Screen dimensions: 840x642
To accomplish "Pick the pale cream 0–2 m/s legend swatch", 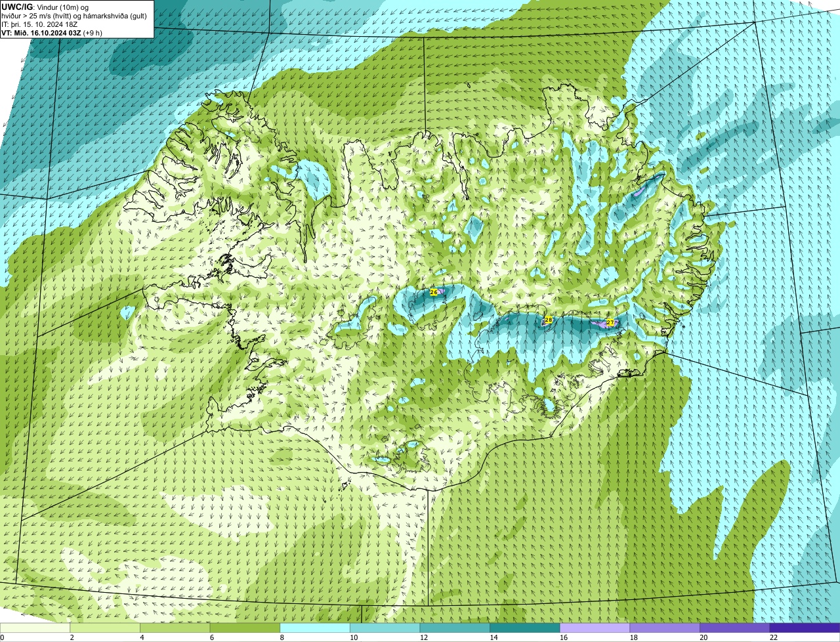I will point(35,628).
